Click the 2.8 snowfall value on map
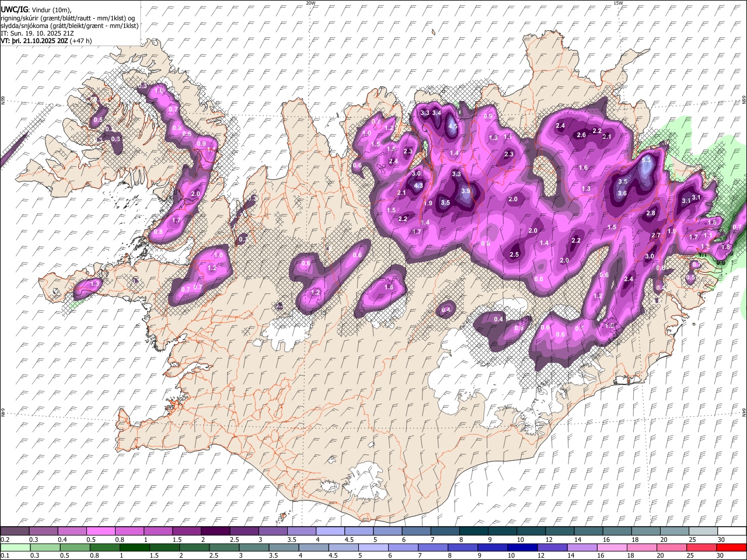Screen dimensions: 747x560 click(x=651, y=213)
